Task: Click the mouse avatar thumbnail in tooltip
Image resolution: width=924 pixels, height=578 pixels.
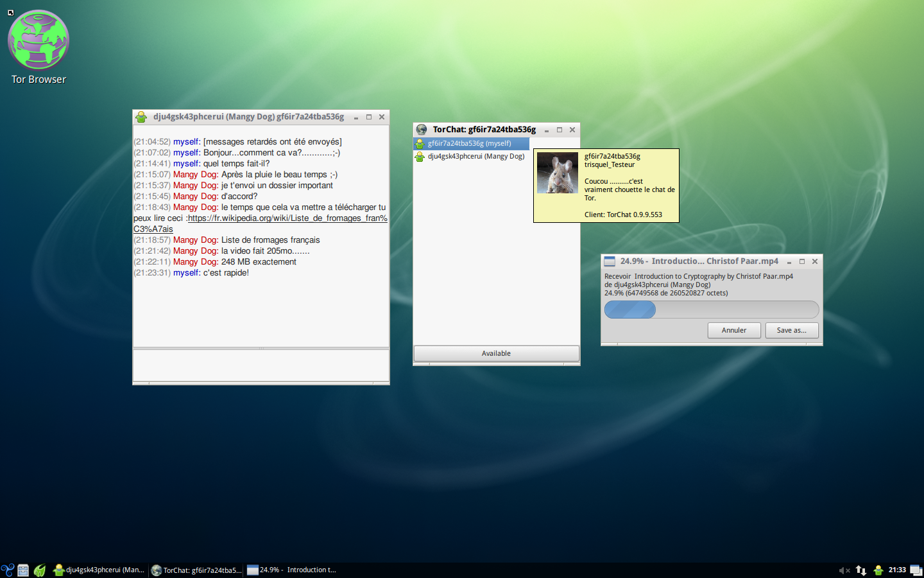Action: coord(557,173)
